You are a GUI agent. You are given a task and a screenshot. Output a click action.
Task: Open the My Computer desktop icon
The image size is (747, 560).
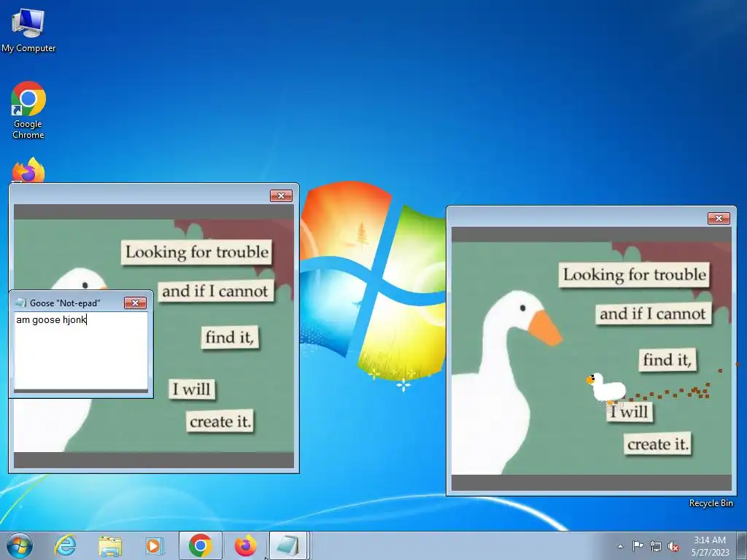(x=28, y=29)
